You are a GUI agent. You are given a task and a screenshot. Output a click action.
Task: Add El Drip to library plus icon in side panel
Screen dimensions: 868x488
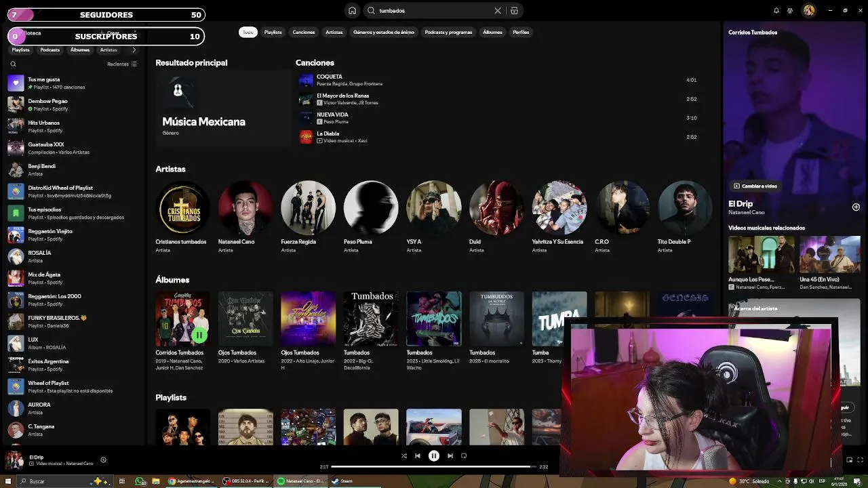pos(856,207)
